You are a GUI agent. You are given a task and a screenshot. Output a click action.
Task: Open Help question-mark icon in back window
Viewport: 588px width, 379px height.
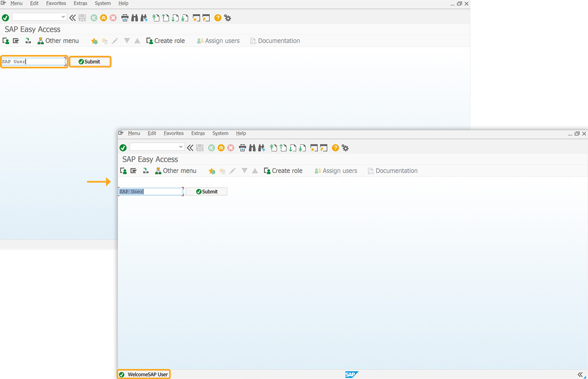(218, 18)
